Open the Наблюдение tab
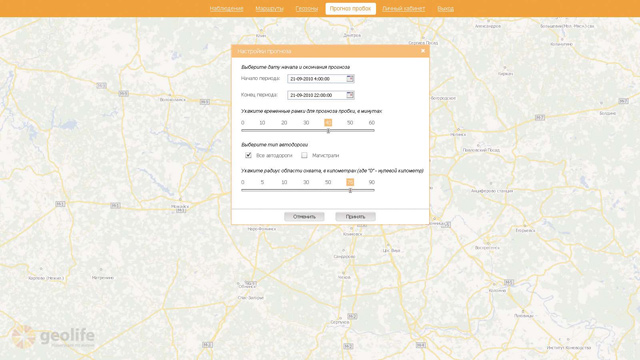Viewport: 640px width, 360px height. [227, 9]
